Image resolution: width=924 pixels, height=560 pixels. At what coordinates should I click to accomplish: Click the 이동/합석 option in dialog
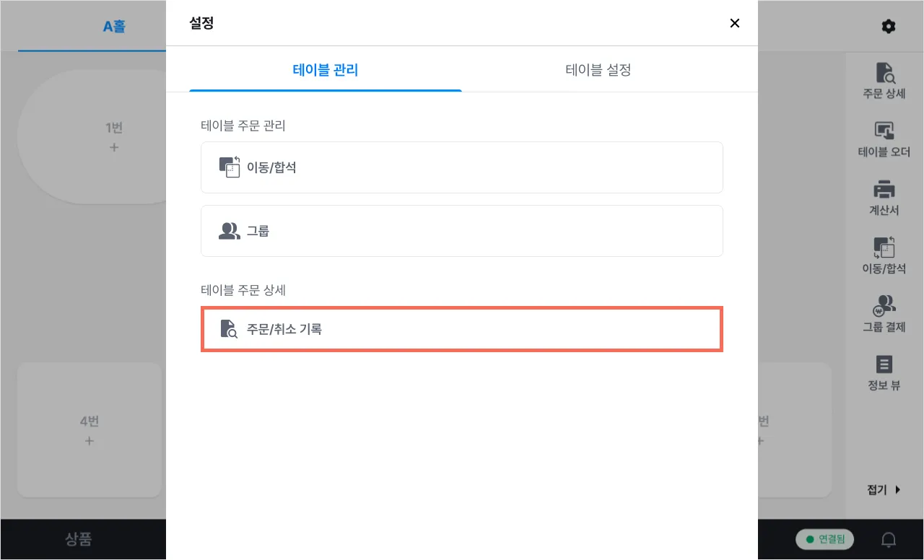point(462,167)
